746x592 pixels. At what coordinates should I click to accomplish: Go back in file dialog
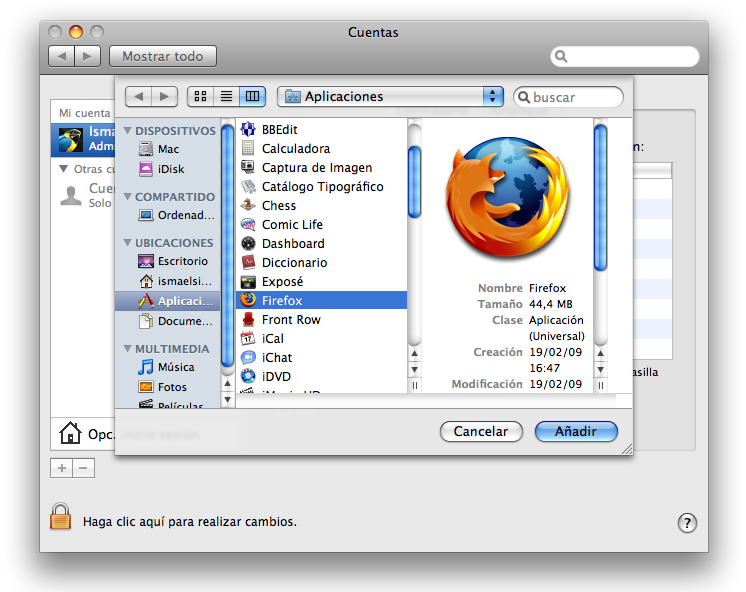tap(138, 97)
